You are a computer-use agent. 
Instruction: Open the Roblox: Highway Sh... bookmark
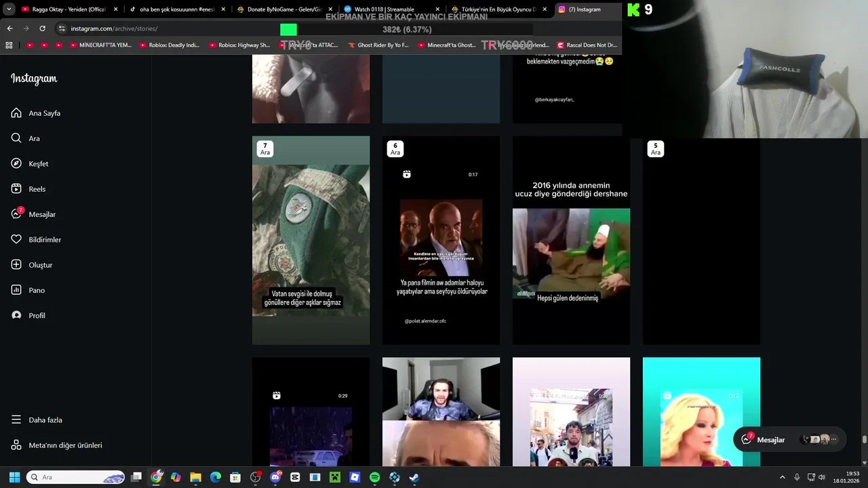click(240, 45)
